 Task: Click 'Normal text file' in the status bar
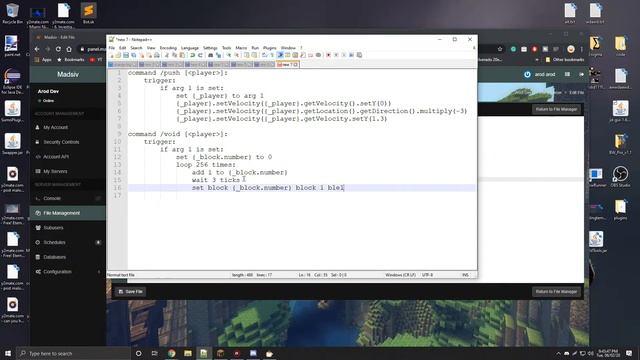tap(121, 275)
